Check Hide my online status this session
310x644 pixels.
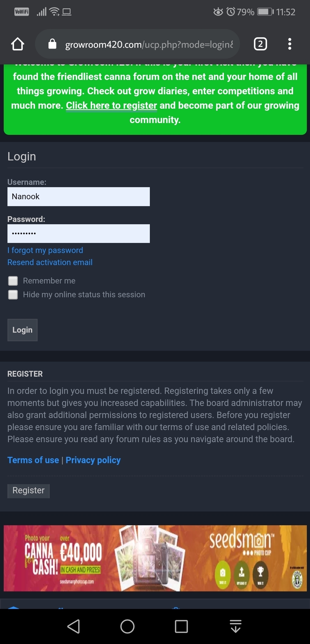pyautogui.click(x=13, y=295)
